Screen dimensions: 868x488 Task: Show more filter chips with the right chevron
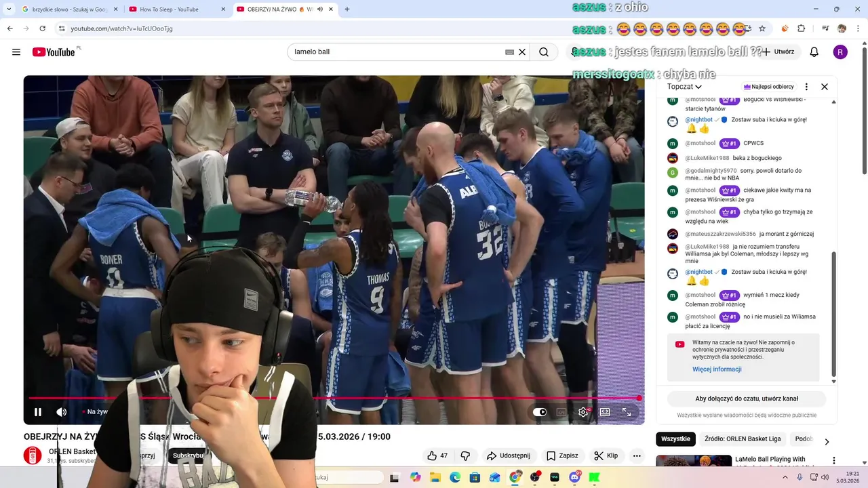click(x=827, y=441)
